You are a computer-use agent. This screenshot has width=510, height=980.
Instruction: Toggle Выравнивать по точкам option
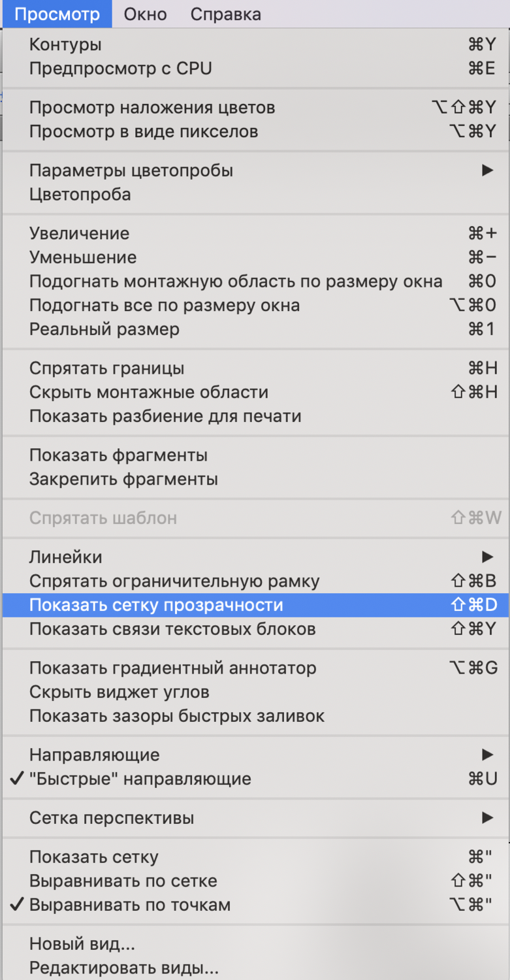coord(129,905)
